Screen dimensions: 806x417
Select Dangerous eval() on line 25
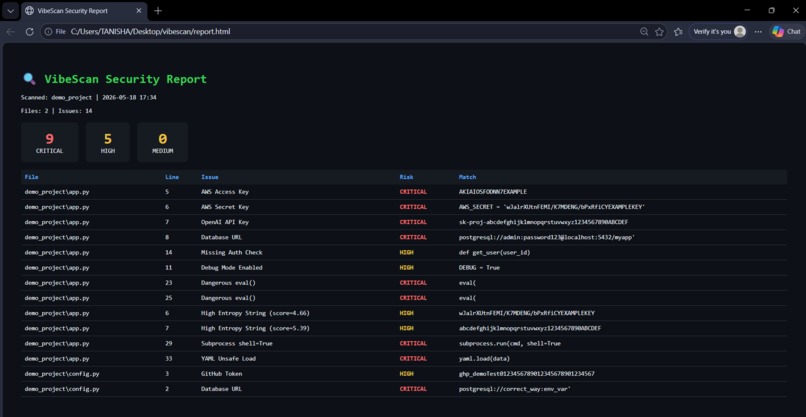pyautogui.click(x=228, y=298)
